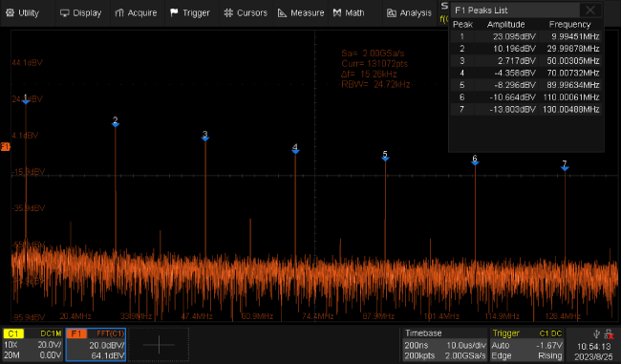Click the network disconnected icon
This screenshot has height=364, width=621.
click(x=610, y=334)
